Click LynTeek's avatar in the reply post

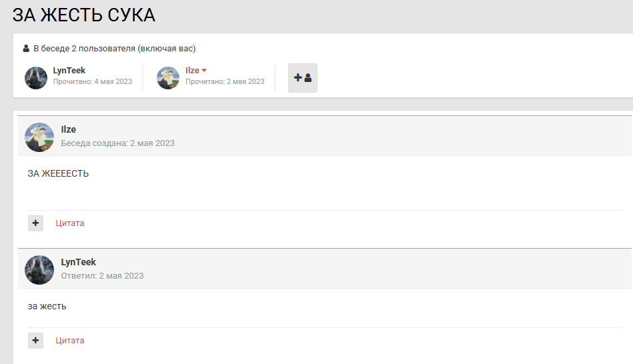[x=39, y=270]
